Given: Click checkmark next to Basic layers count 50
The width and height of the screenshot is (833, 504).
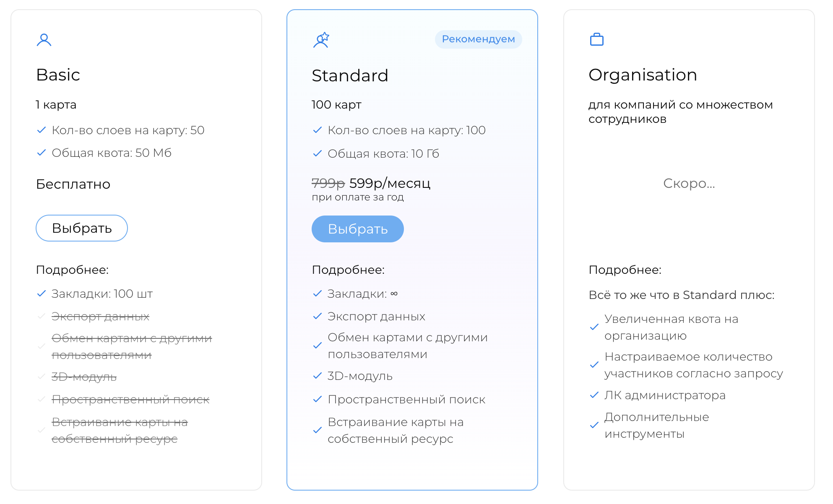Looking at the screenshot, I should [41, 130].
